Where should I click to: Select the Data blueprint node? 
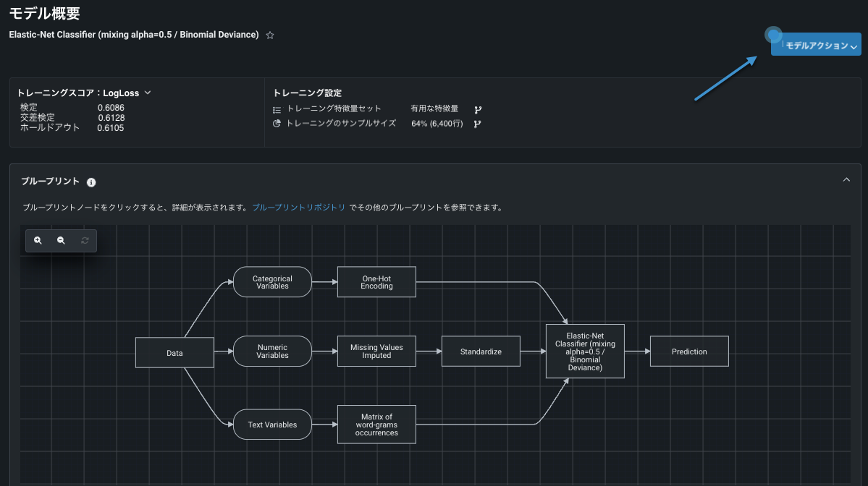point(174,353)
